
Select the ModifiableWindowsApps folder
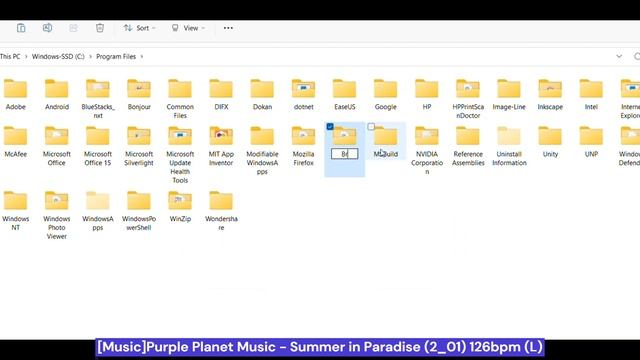(262, 151)
